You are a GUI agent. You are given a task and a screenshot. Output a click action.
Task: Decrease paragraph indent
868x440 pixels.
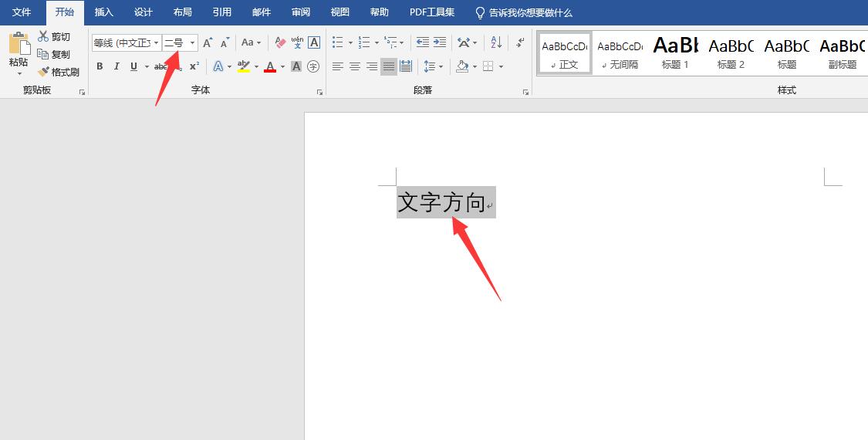tap(422, 42)
